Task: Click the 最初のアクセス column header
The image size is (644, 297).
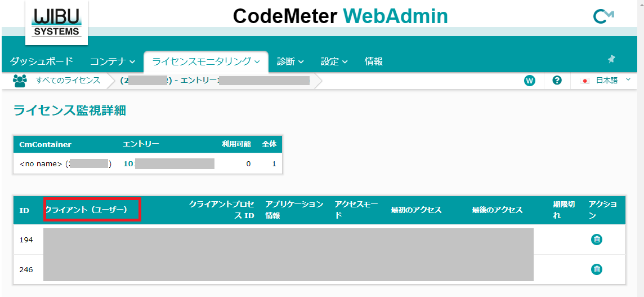Action: (417, 210)
